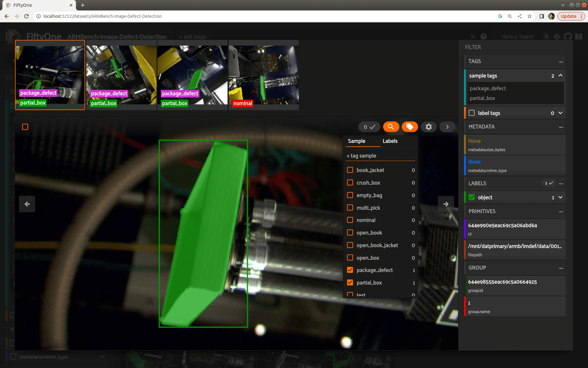Toggle the object label checkbox

click(472, 197)
